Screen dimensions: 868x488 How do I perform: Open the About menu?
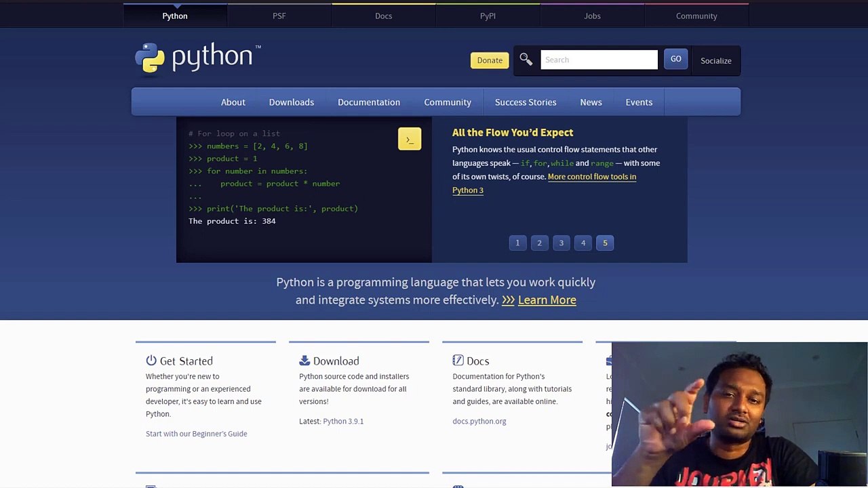point(233,102)
